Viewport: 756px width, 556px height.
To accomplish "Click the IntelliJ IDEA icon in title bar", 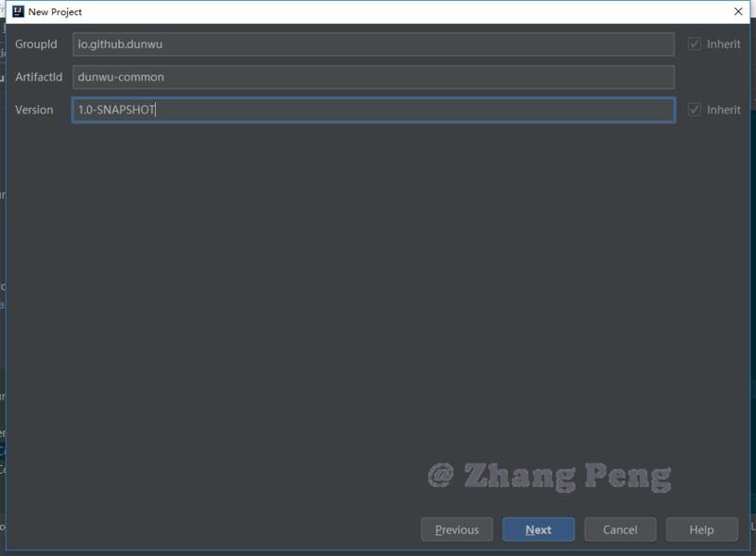I will click(x=17, y=11).
